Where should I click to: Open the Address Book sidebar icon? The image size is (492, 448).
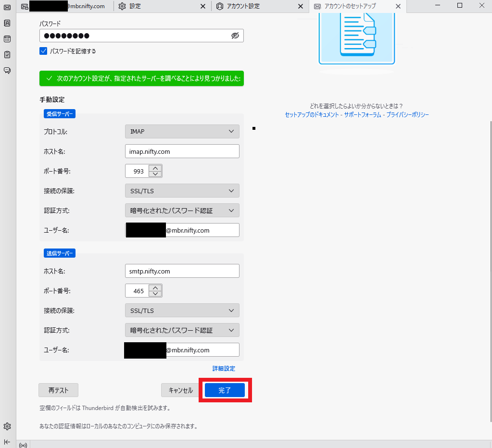click(7, 23)
